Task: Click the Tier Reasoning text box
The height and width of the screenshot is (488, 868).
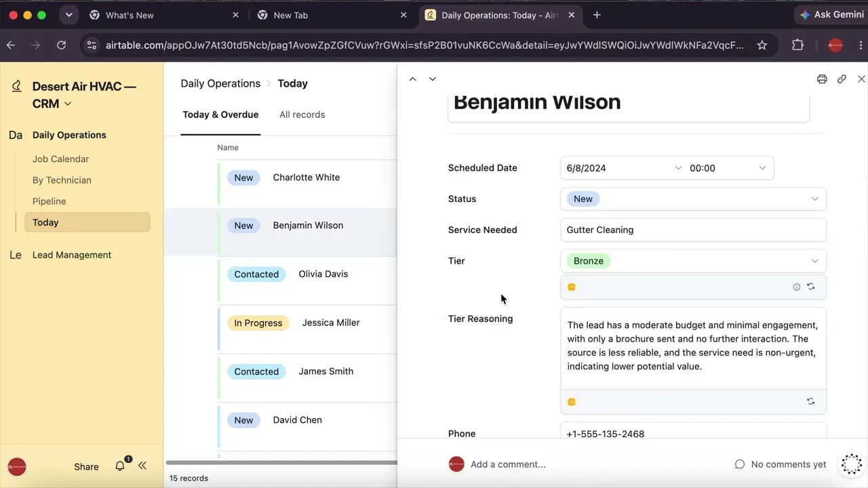Action: (x=693, y=348)
